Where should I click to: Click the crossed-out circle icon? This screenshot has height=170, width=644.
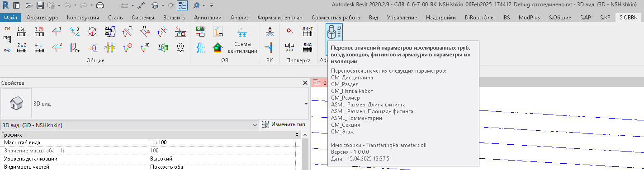pyautogui.click(x=92, y=31)
